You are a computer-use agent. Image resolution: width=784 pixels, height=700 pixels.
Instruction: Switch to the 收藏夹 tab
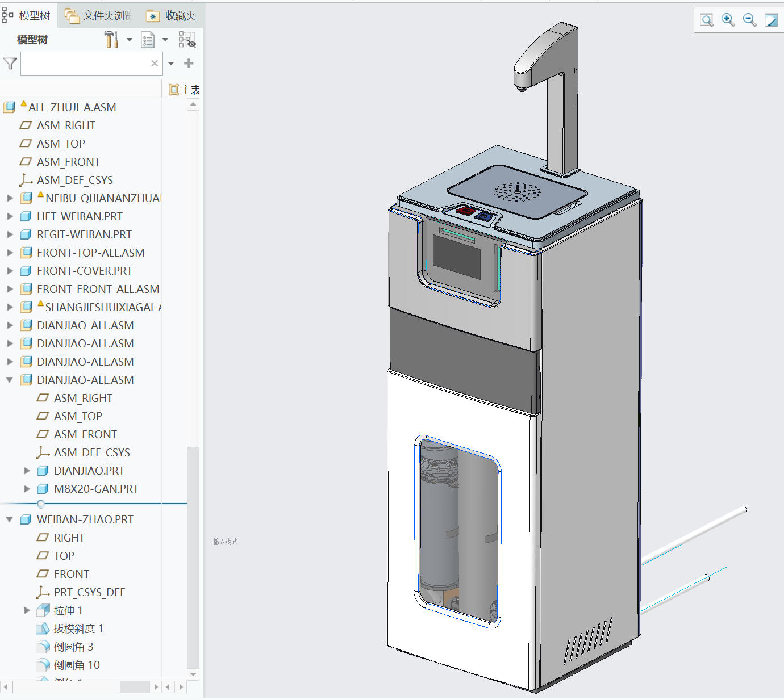(172, 16)
